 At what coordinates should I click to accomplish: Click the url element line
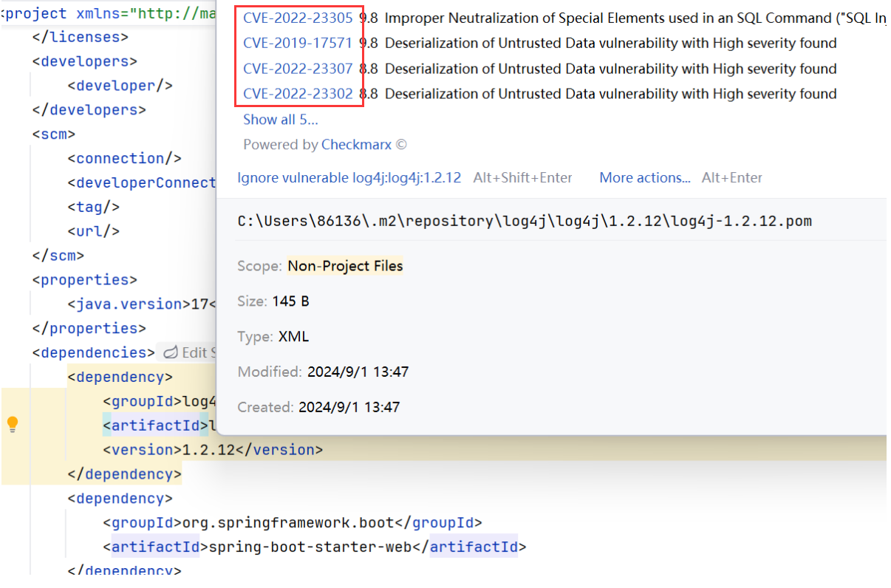93,232
